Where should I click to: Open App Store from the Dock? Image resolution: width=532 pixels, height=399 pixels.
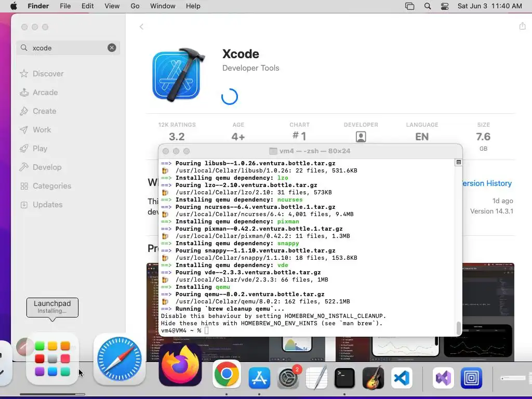point(259,377)
